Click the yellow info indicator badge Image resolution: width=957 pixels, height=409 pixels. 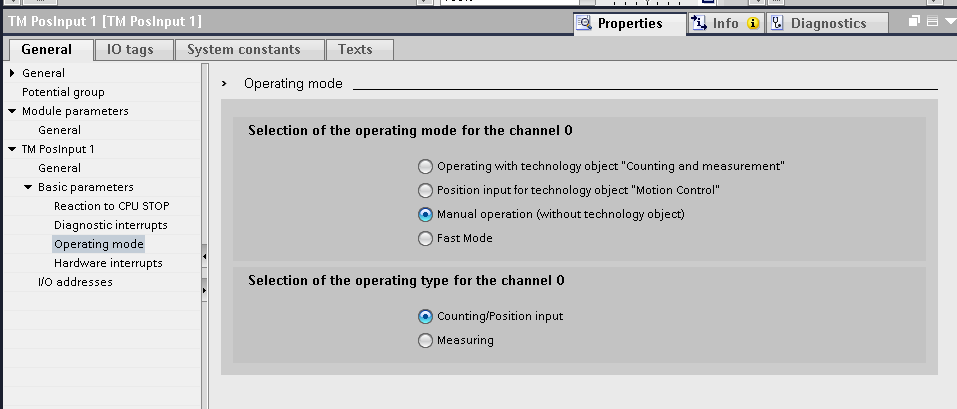coord(753,24)
